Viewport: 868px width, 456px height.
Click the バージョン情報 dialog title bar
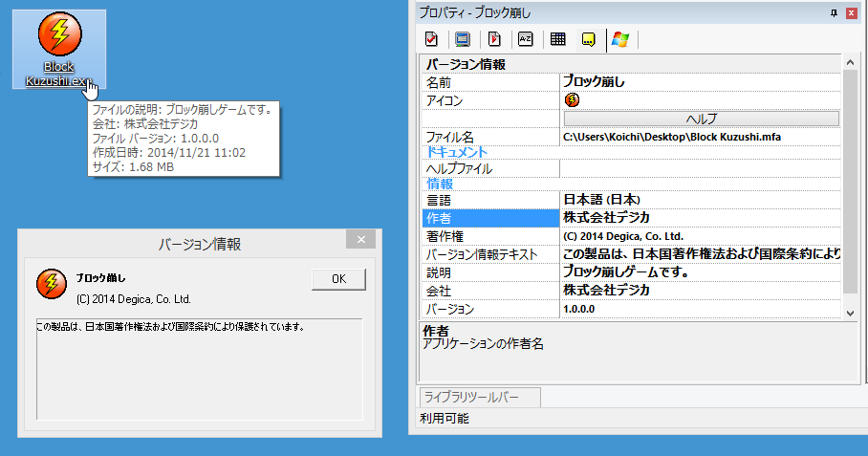199,244
